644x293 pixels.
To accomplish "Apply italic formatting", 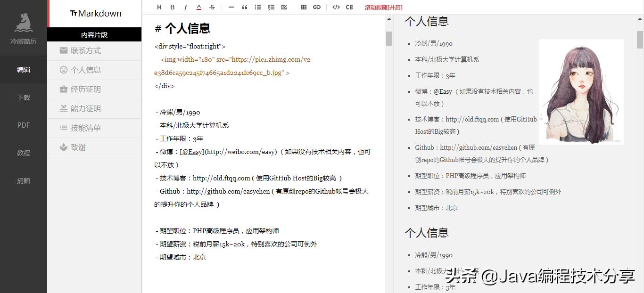I will [186, 7].
